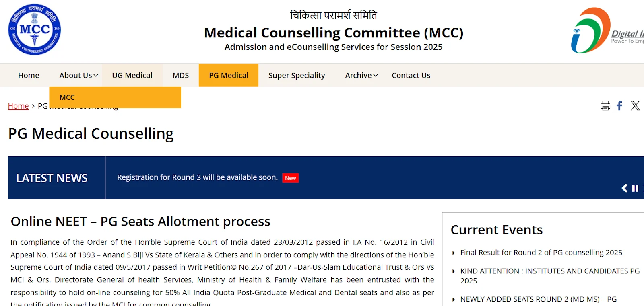Open the UG Medical section
The height and width of the screenshot is (306, 644).
click(132, 75)
